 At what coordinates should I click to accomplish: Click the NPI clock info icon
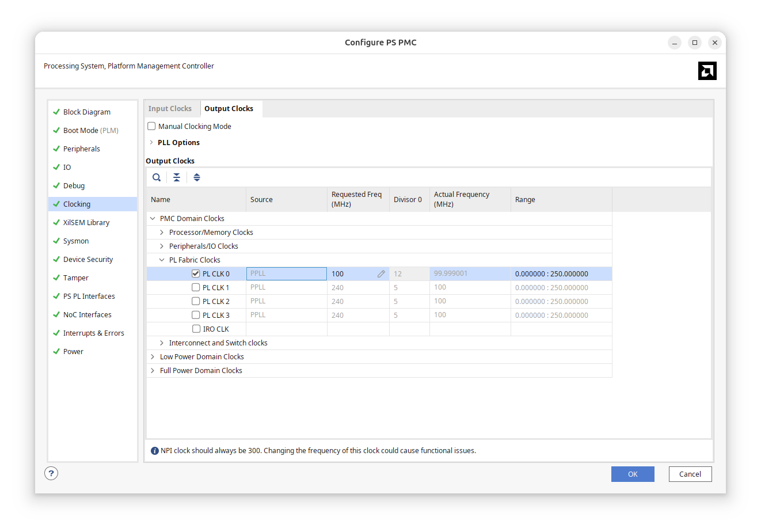click(154, 451)
